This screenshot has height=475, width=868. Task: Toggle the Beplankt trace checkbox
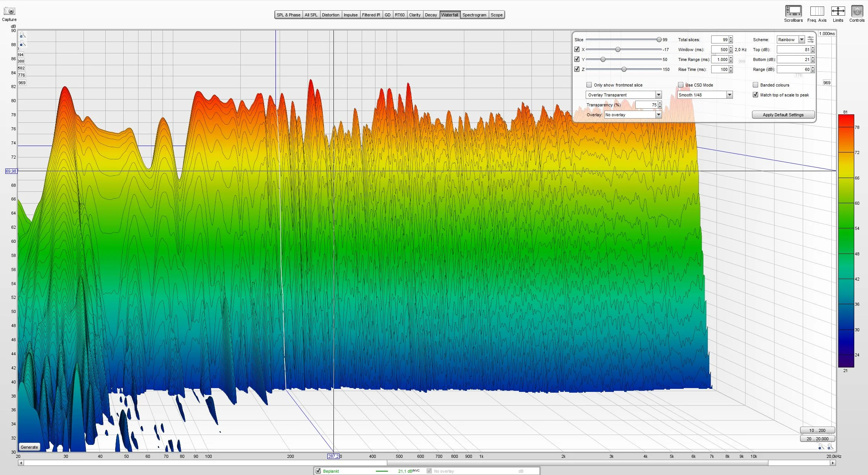(x=318, y=471)
